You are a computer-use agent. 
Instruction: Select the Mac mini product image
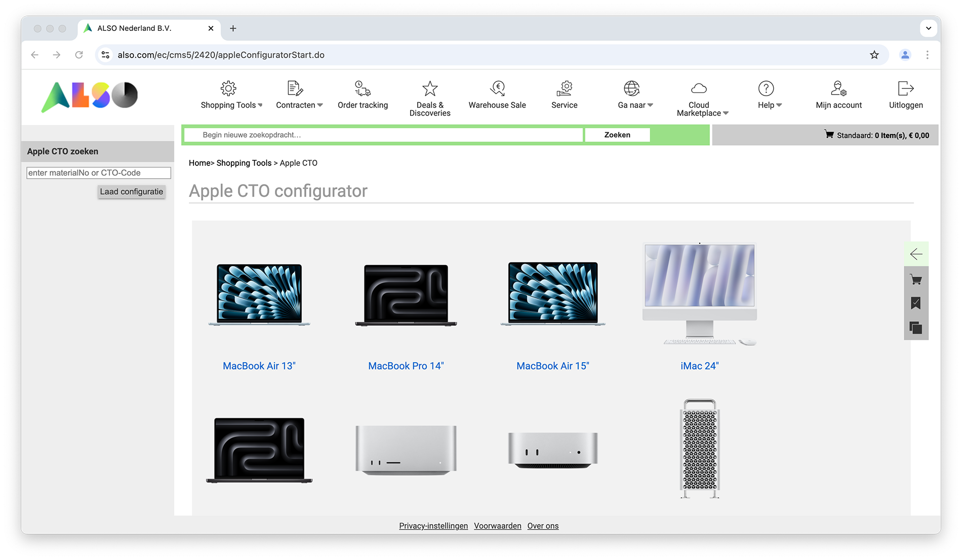click(553, 450)
